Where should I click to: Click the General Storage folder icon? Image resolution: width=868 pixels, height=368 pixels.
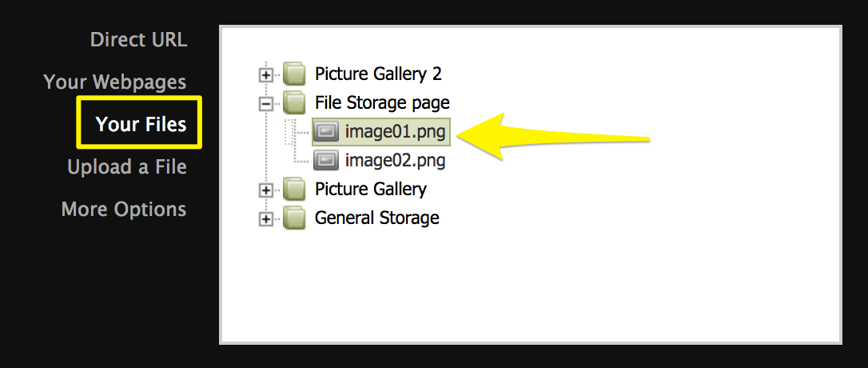[x=295, y=218]
